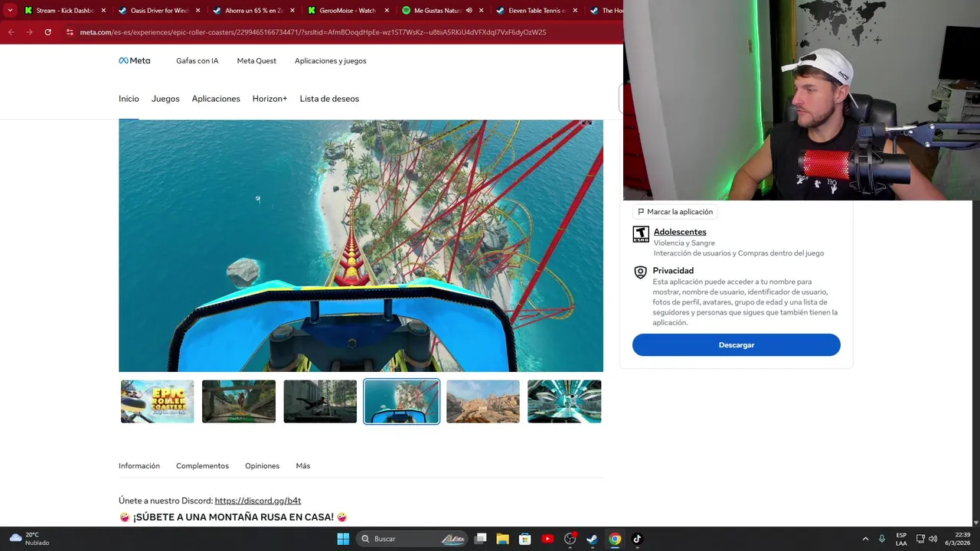Go to Aplicaciones section
980x551 pixels.
click(216, 99)
